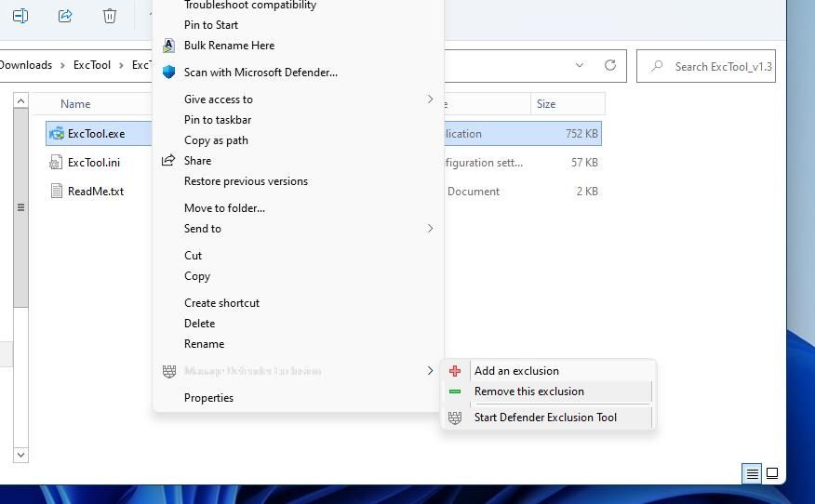
Task: Select Restore previous versions
Action: [246, 181]
